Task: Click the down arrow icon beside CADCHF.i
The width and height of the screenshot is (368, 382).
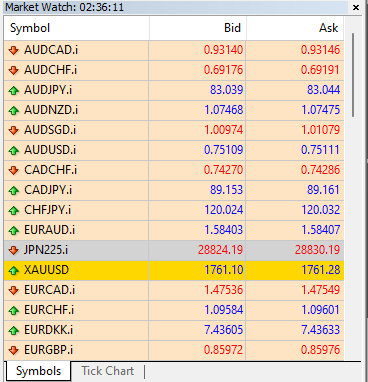Action: (13, 170)
